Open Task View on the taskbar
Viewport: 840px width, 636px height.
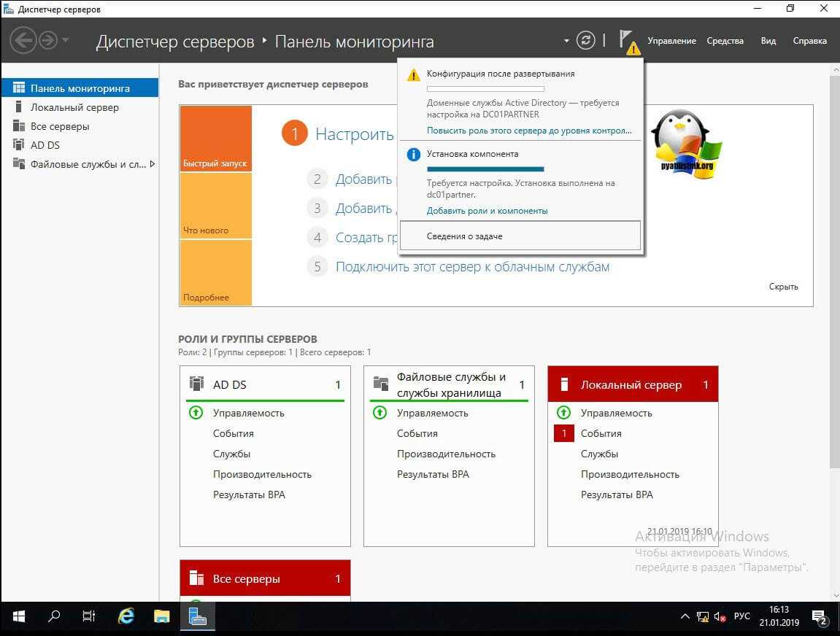tap(89, 616)
